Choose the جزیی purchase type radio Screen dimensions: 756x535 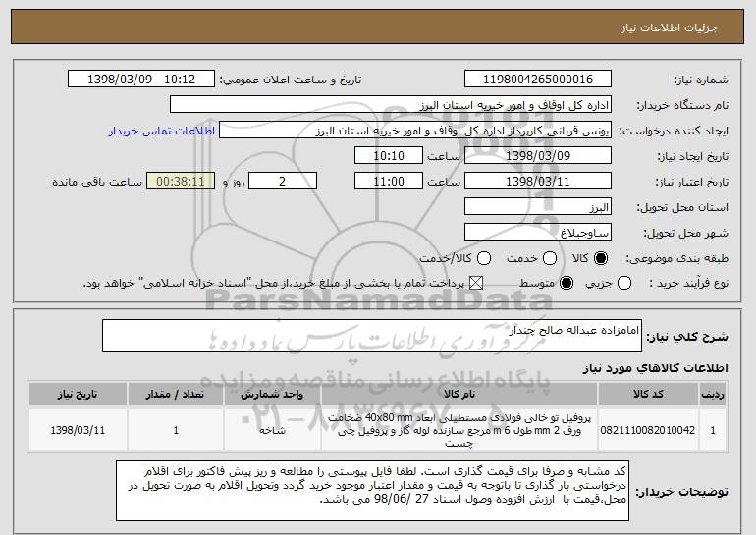(623, 283)
